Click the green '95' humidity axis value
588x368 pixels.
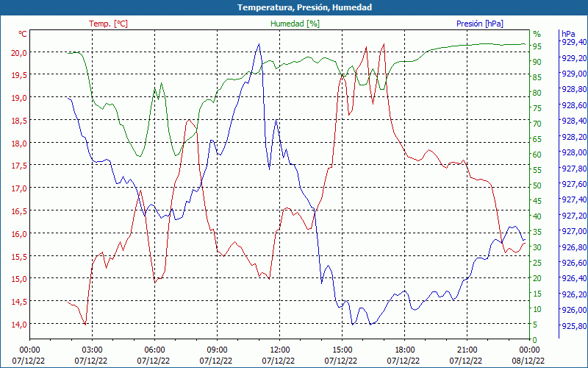[x=537, y=46]
